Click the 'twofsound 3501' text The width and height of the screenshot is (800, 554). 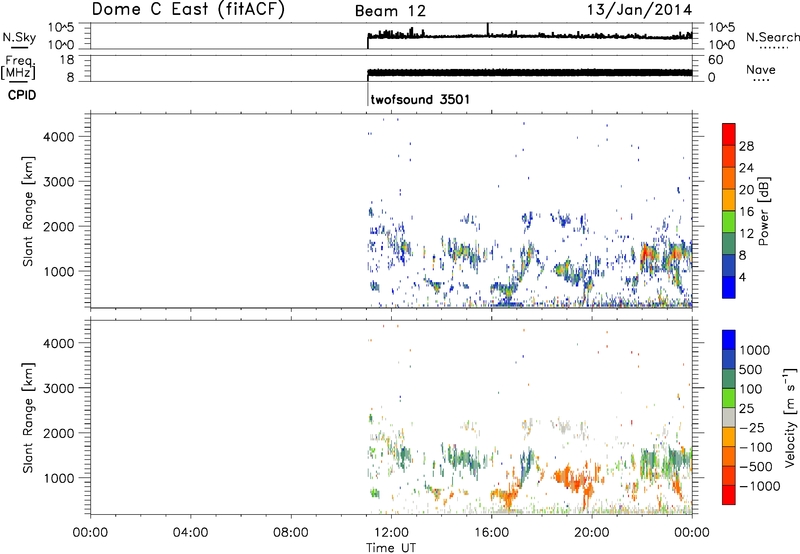pos(420,99)
